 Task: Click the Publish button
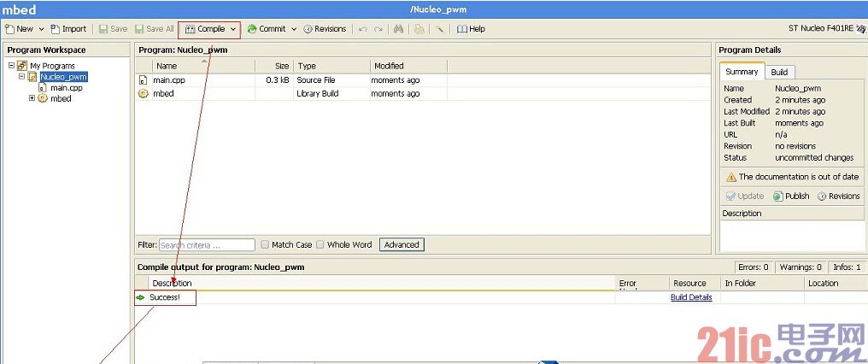[791, 197]
